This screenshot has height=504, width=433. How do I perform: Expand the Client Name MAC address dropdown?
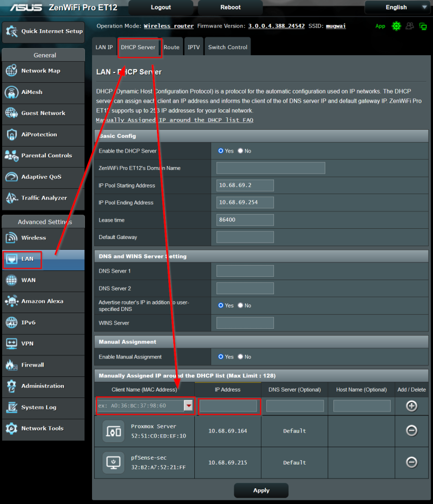[x=188, y=406]
